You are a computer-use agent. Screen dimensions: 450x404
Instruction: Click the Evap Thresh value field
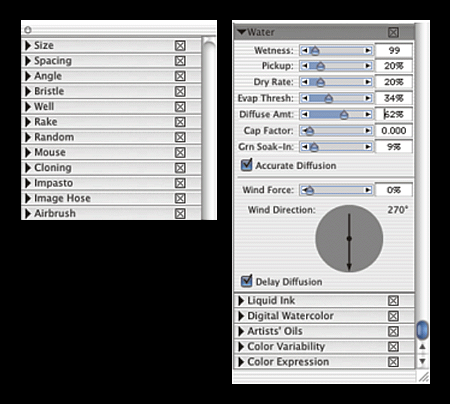(x=394, y=98)
